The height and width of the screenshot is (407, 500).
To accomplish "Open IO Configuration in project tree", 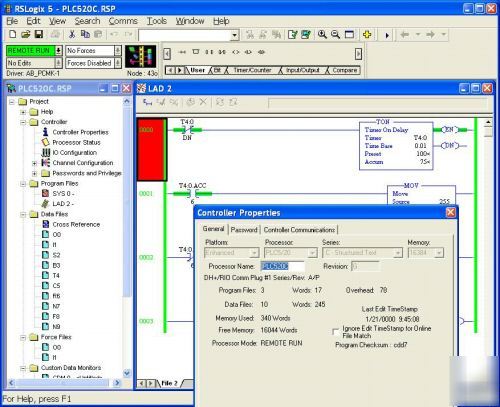I will 75,153.
